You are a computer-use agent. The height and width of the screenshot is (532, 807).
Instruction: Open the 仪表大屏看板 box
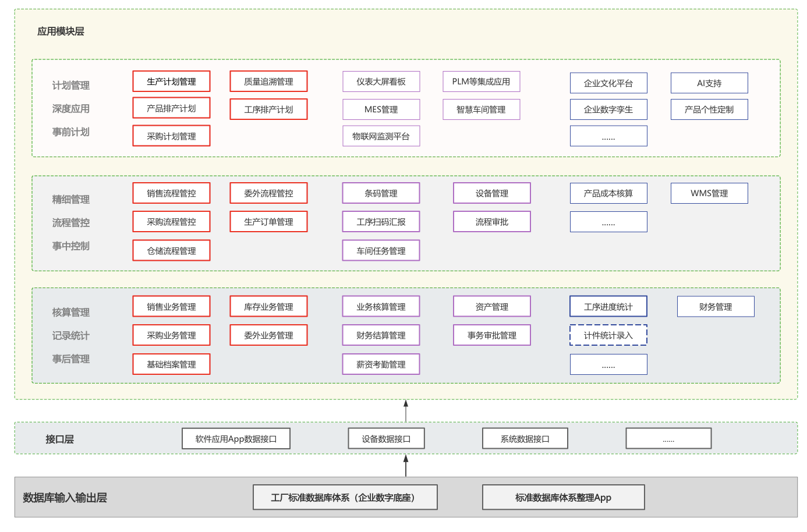click(381, 81)
